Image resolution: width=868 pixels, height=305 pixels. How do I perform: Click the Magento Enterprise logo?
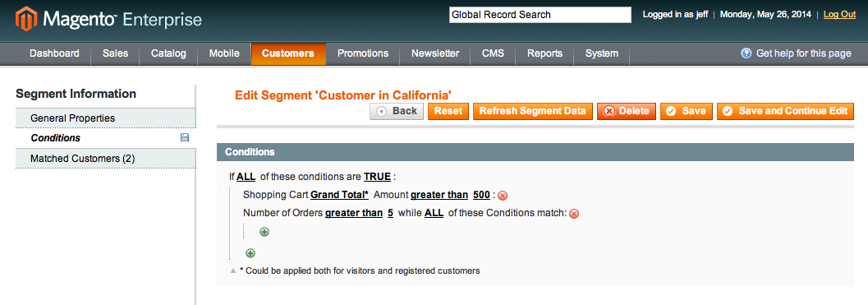[x=109, y=20]
